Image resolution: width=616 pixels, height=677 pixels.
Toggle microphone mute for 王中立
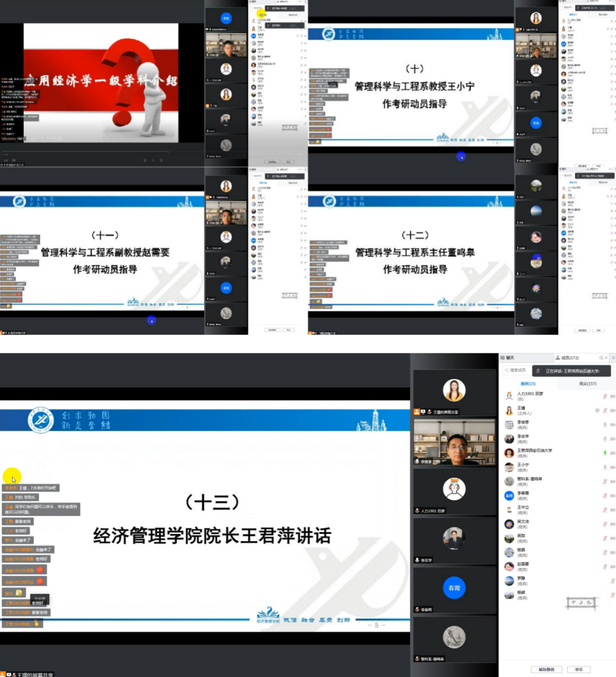pos(605,508)
